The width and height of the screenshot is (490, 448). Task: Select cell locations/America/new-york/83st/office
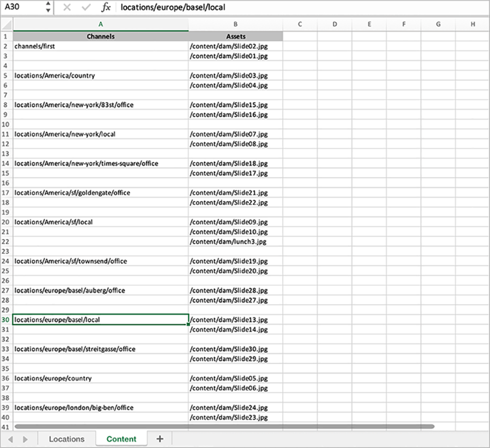pos(101,105)
